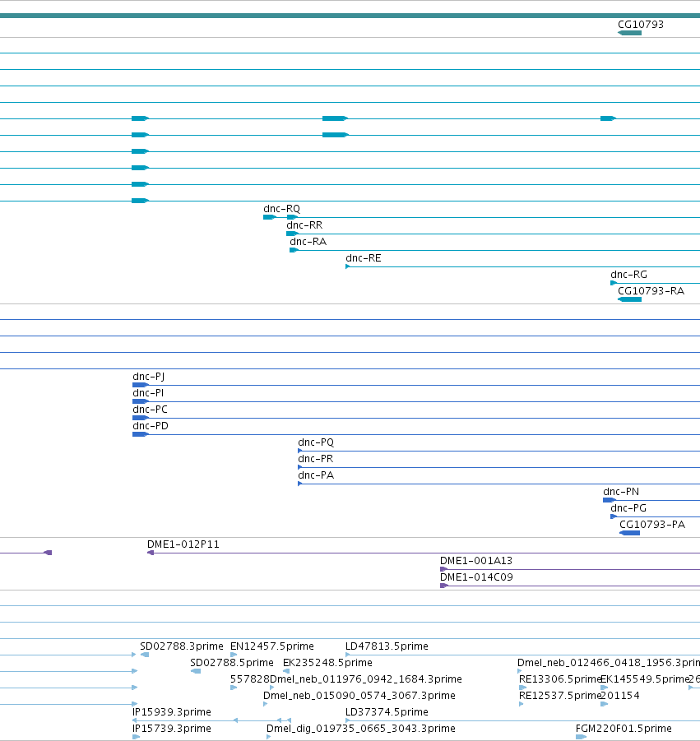Select protein label dnc-PN
This screenshot has height=741, width=700.
[621, 492]
